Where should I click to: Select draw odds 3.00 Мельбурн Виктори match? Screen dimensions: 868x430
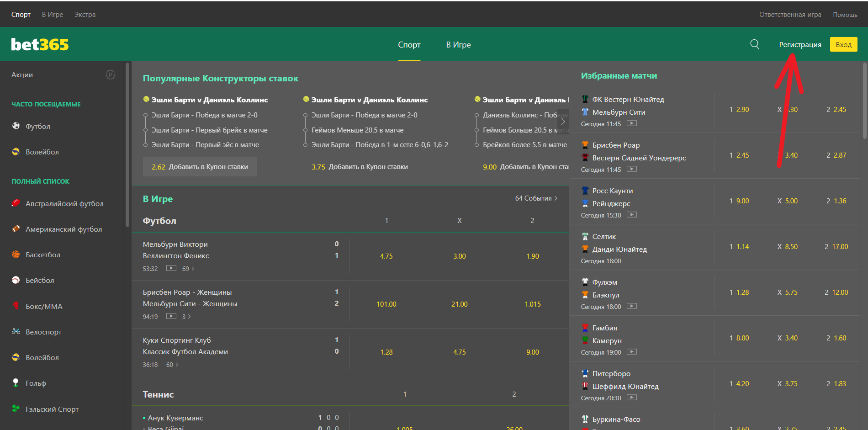point(459,256)
